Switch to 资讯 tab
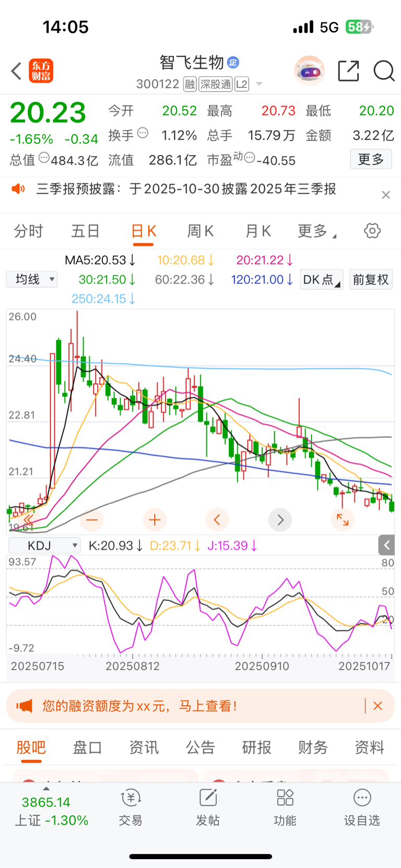 144,747
